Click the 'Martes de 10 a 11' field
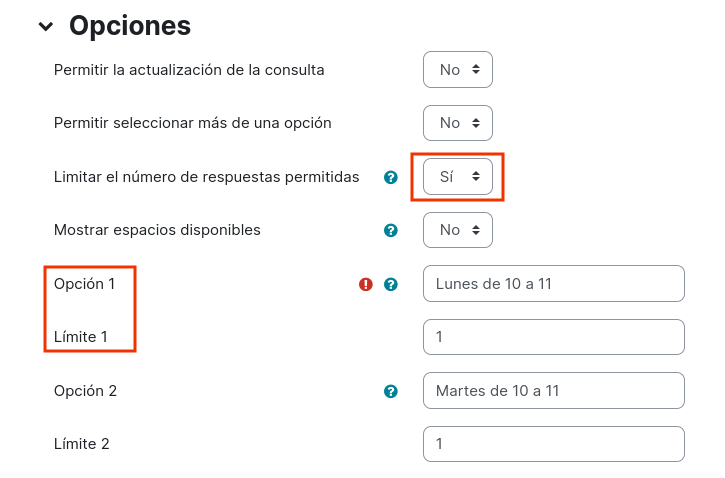725x478 pixels. 553,391
